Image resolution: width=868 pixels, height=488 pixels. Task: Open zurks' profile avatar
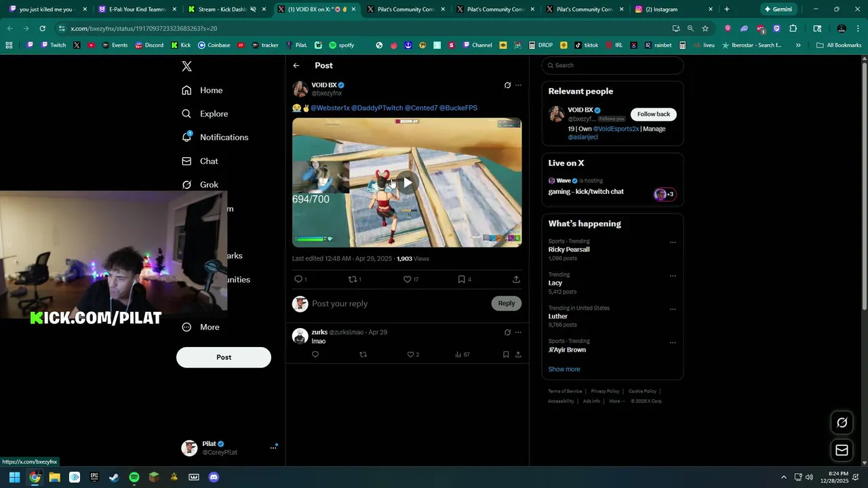(300, 336)
